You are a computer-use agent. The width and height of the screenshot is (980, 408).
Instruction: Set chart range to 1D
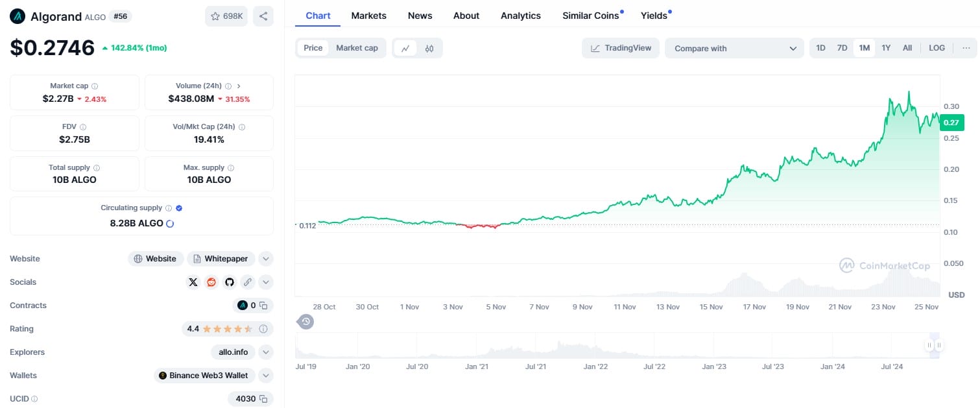click(820, 48)
